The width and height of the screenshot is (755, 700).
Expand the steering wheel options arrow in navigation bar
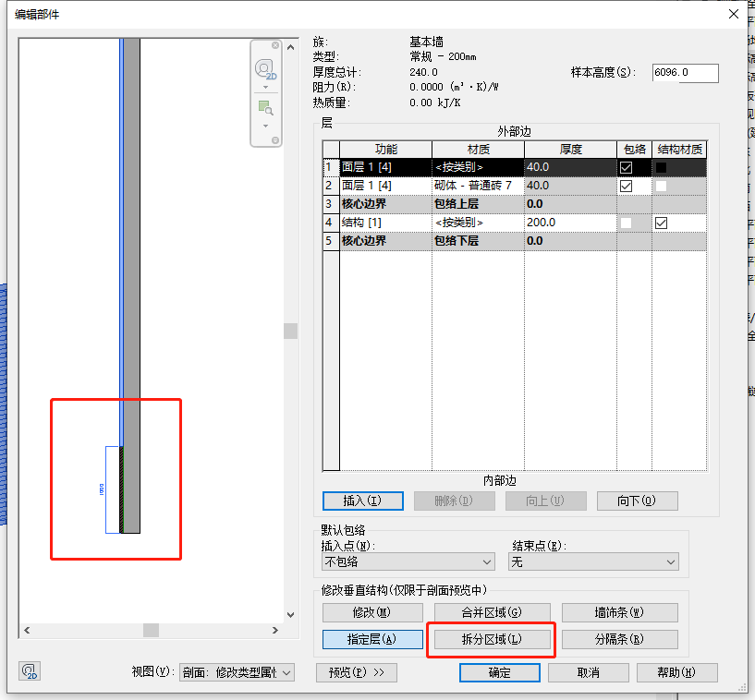pos(266,88)
